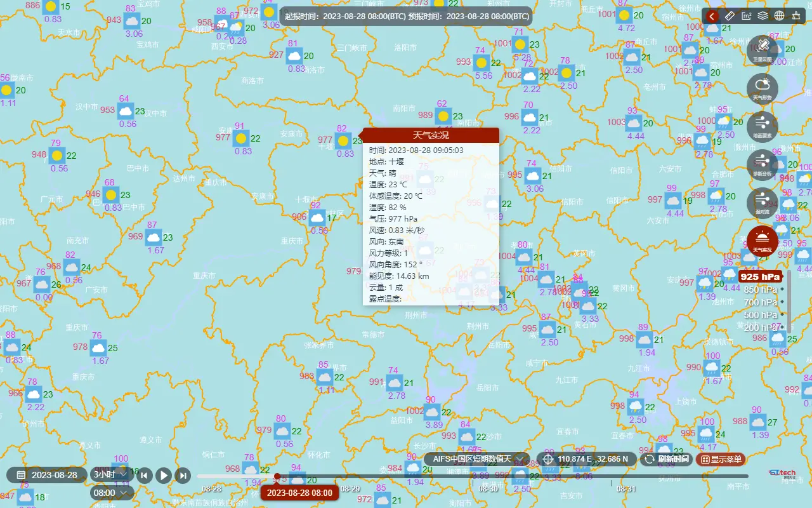Open the 卫星云图 satellite imagery panel
The height and width of the screenshot is (508, 812).
[x=763, y=50]
